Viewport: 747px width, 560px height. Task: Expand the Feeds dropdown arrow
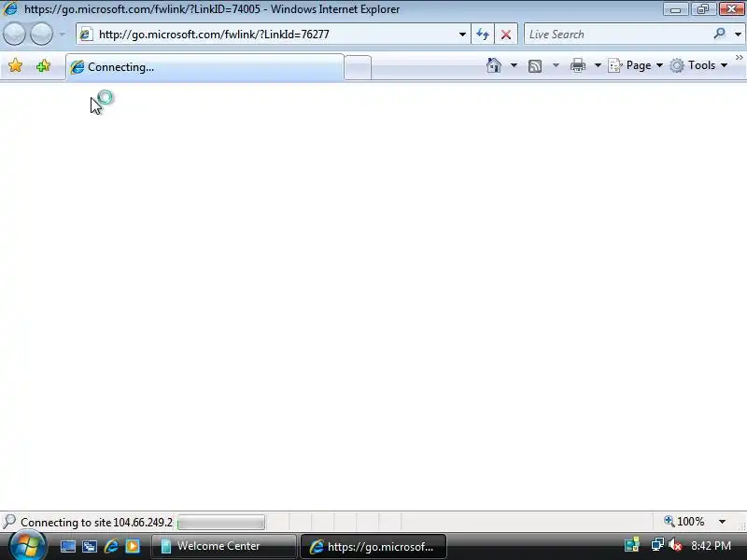556,65
